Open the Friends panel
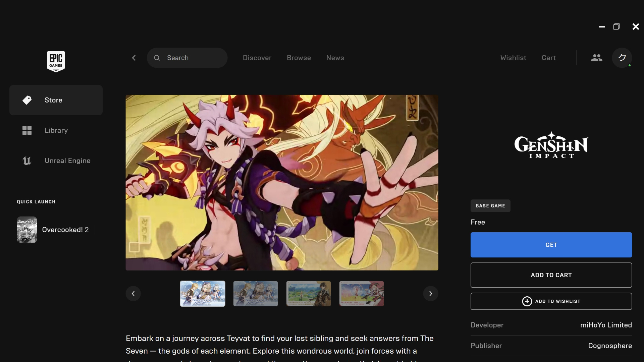Screen dimensions: 644x362 coord(597,58)
